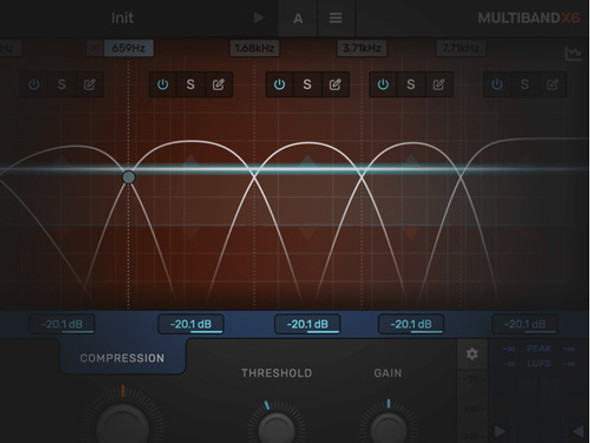The image size is (590, 443).
Task: Click -20.1 dB value of 659Hz–1.68kHz band
Action: click(191, 324)
